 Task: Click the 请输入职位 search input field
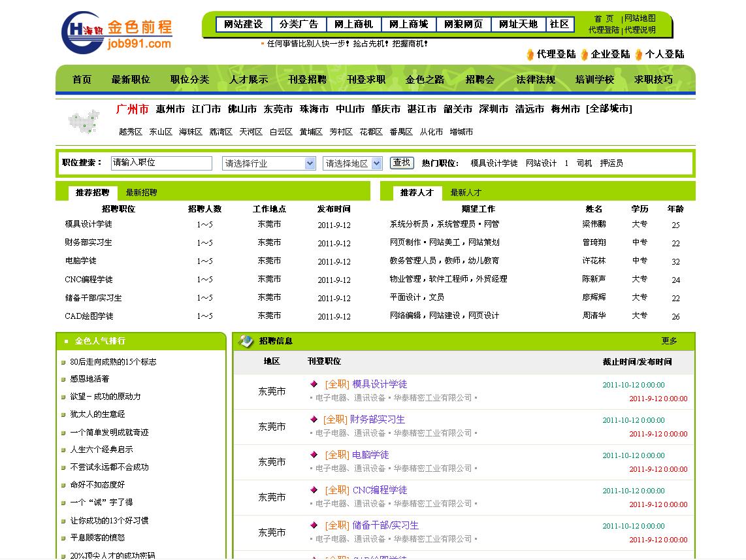pyautogui.click(x=161, y=163)
